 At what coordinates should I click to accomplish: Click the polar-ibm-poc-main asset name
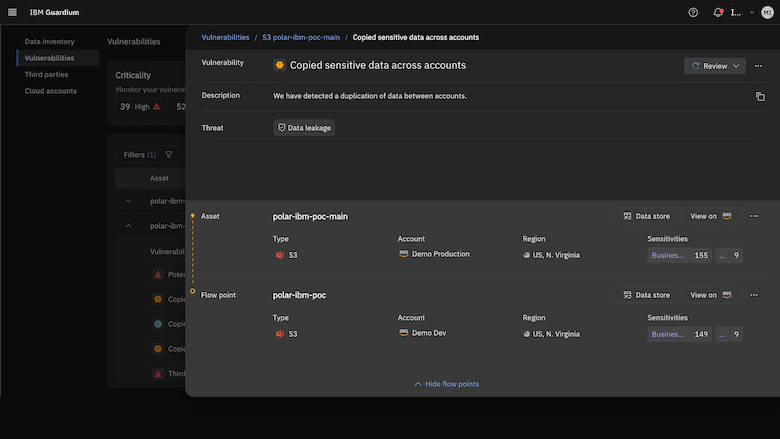point(310,216)
